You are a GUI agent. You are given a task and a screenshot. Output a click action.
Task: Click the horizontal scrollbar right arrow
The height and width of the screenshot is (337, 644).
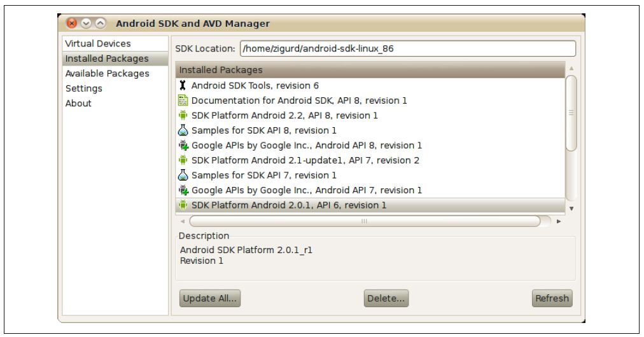(559, 221)
